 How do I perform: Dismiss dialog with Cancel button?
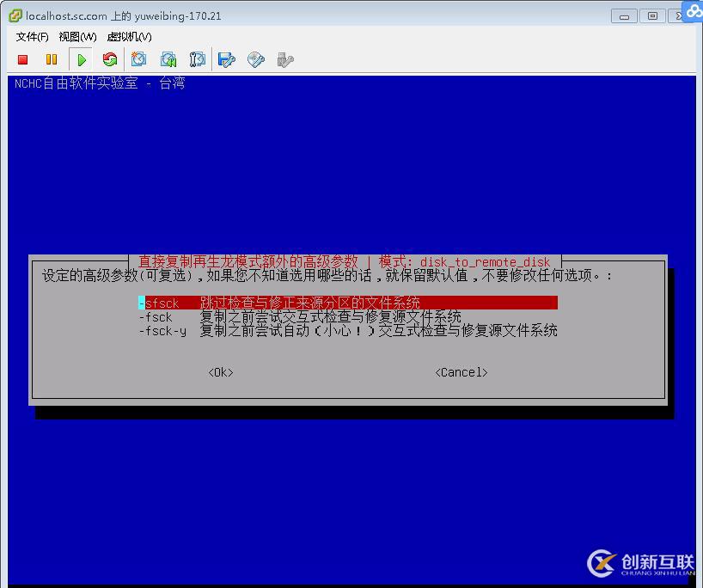pos(461,372)
